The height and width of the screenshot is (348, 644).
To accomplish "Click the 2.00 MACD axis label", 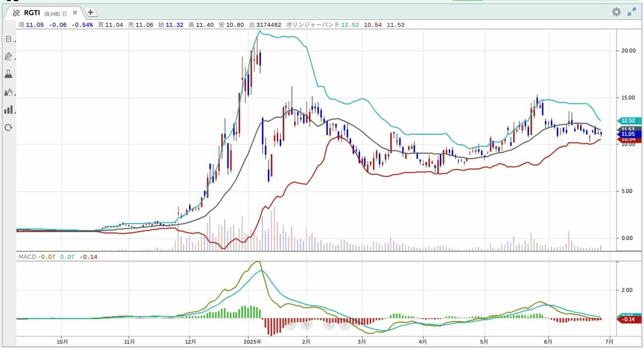I will pos(628,290).
